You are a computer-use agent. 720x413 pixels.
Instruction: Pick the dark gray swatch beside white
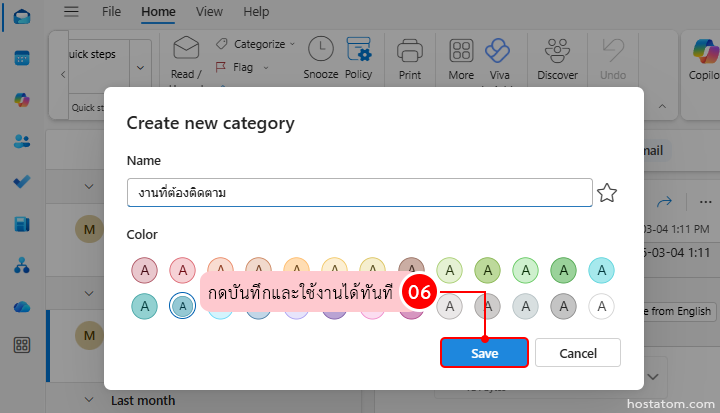click(x=563, y=306)
